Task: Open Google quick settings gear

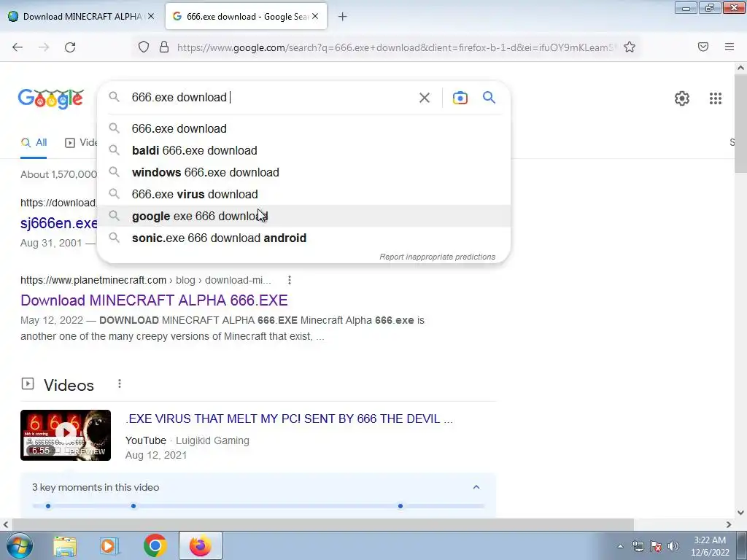Action: pyautogui.click(x=682, y=98)
